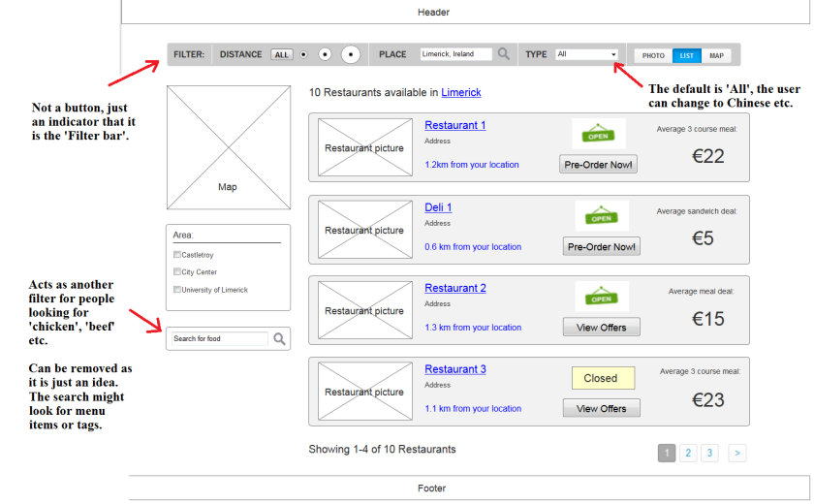
Task: Open the Deli 1 restaurant link
Action: tap(438, 207)
